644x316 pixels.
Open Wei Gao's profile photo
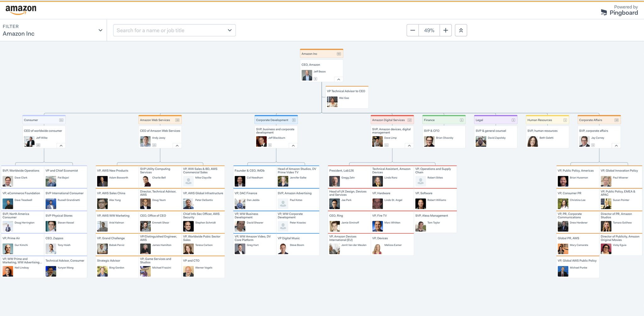(332, 102)
